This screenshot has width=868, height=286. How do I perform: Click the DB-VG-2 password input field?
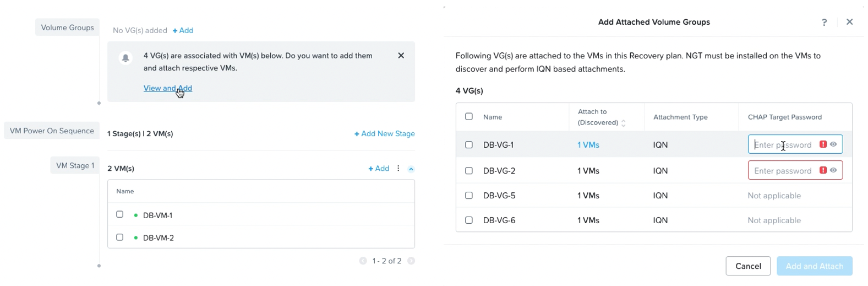(x=783, y=171)
